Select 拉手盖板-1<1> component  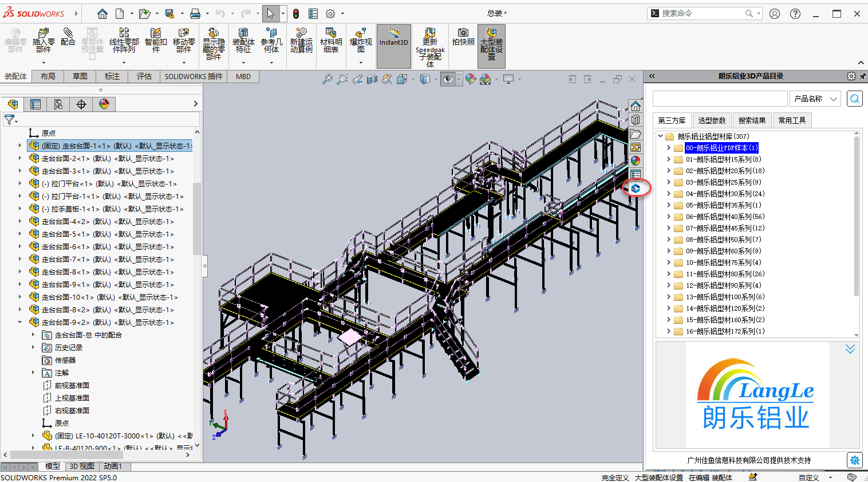pos(113,209)
